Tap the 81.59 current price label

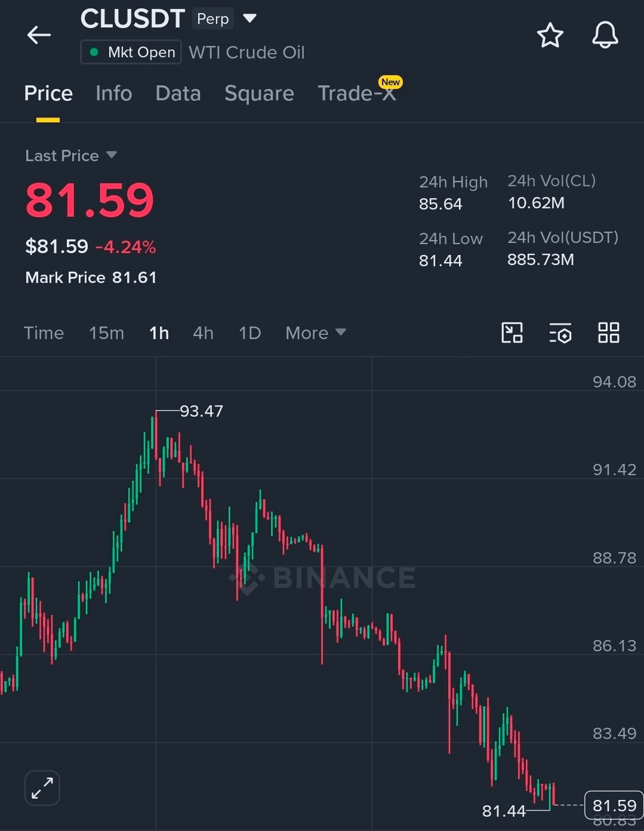[614, 805]
